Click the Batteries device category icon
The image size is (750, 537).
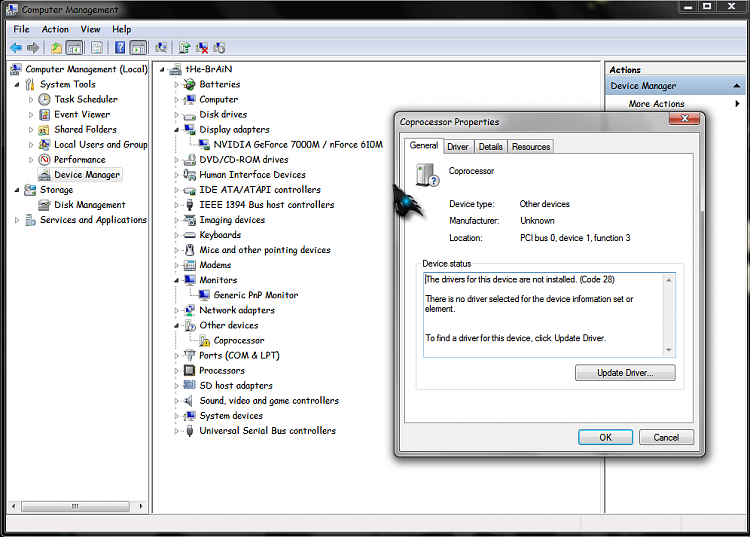pyautogui.click(x=190, y=84)
